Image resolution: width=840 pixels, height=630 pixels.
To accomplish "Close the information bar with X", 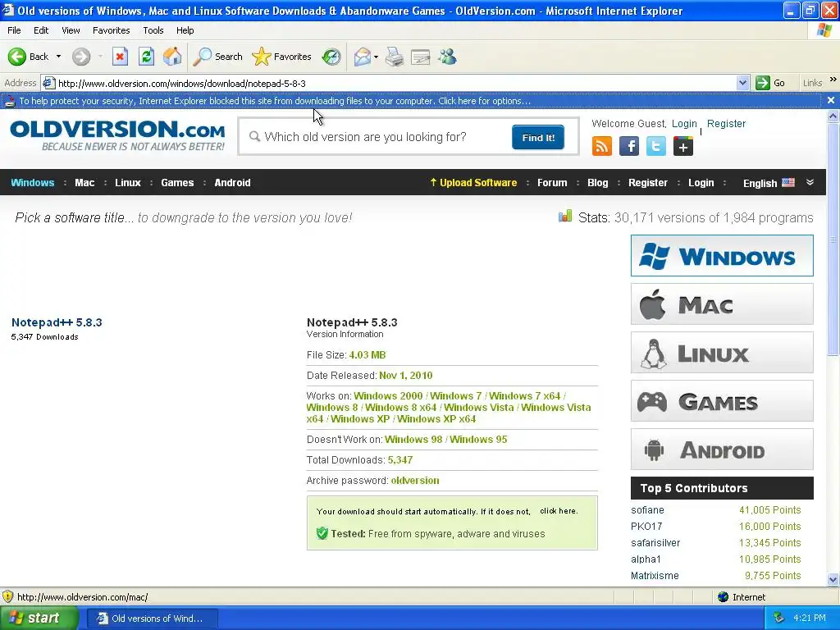I will 830,100.
